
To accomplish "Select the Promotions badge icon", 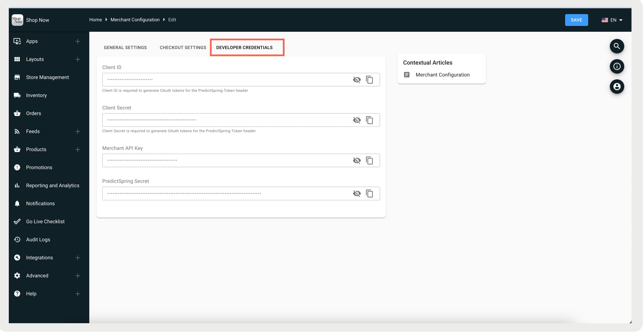I will click(17, 167).
